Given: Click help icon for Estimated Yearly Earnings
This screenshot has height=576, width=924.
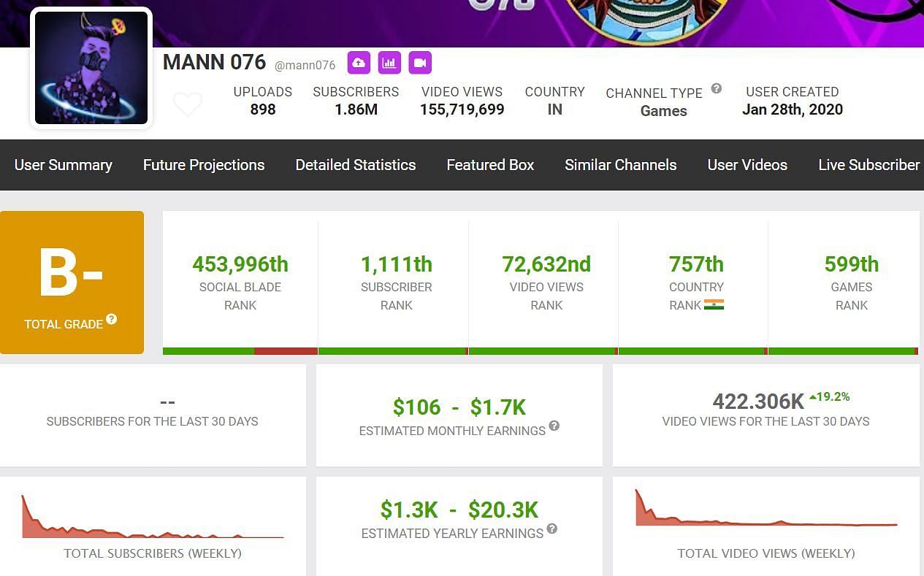Looking at the screenshot, I should click(552, 529).
